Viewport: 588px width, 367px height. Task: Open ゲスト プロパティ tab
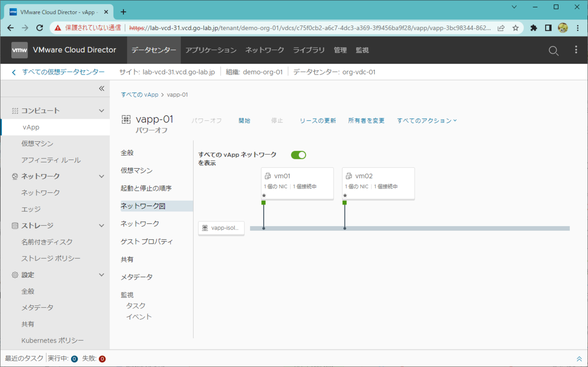[147, 241]
